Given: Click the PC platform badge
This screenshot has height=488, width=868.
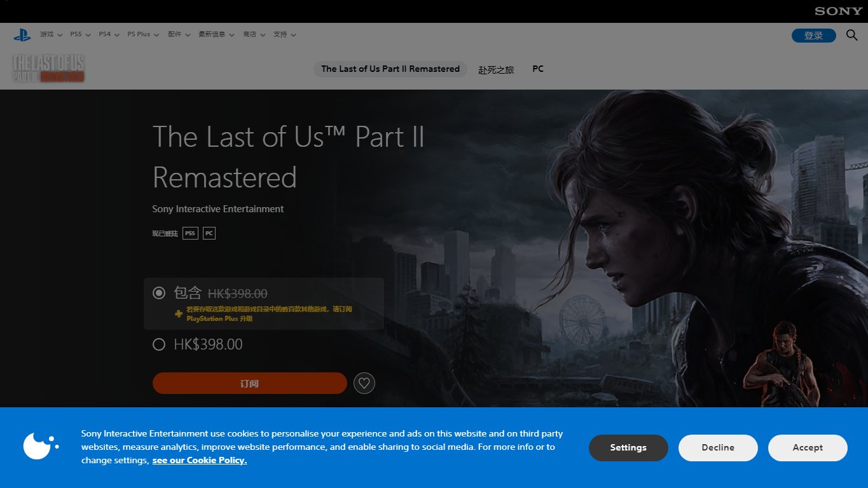Looking at the screenshot, I should (209, 233).
